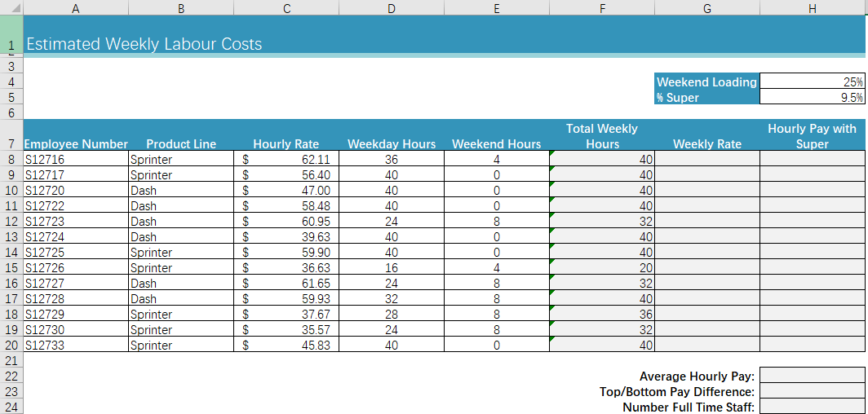
Task: Select total weekly hours 20 for S12726
Action: tap(602, 267)
